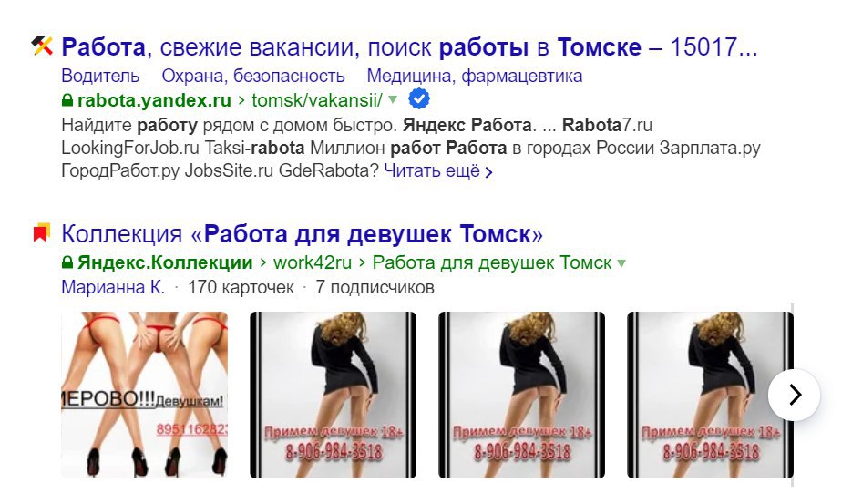Click the padlock icon beside Яндекс.Коллекции
The width and height of the screenshot is (852, 504).
tap(67, 263)
